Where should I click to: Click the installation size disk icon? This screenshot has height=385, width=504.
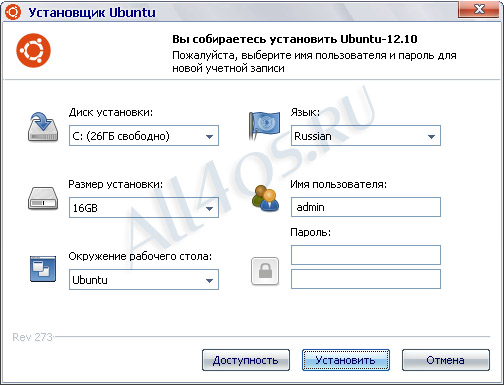pos(43,199)
